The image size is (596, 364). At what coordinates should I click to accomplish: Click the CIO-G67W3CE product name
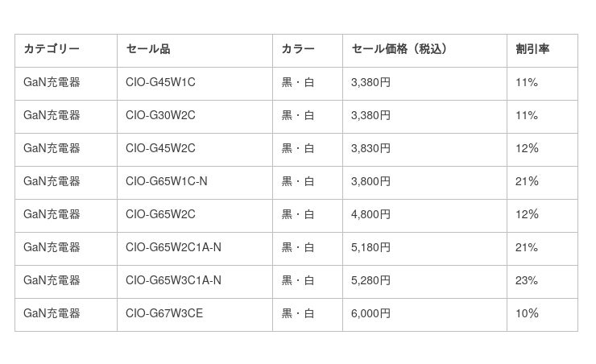(164, 314)
